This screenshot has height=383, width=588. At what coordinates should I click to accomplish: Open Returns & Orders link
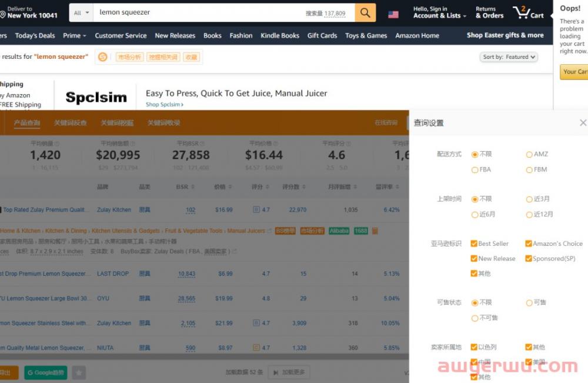489,12
